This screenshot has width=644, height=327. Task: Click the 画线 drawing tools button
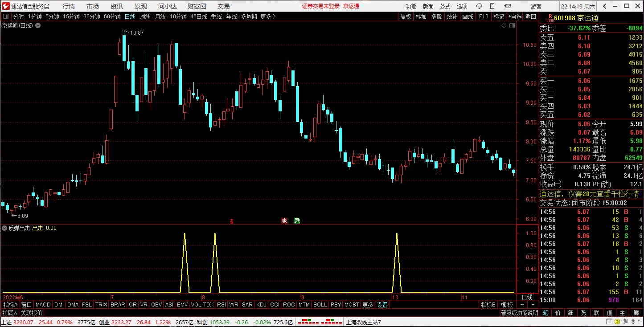[x=468, y=16]
